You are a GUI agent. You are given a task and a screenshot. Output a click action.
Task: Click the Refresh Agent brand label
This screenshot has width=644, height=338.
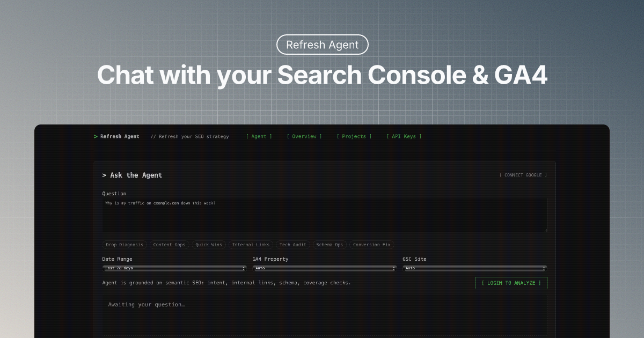pyautogui.click(x=119, y=136)
